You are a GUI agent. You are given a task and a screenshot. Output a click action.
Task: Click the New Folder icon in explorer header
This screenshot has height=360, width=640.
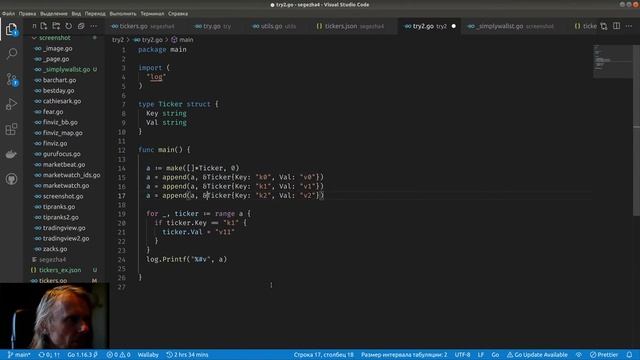[x=56, y=26]
